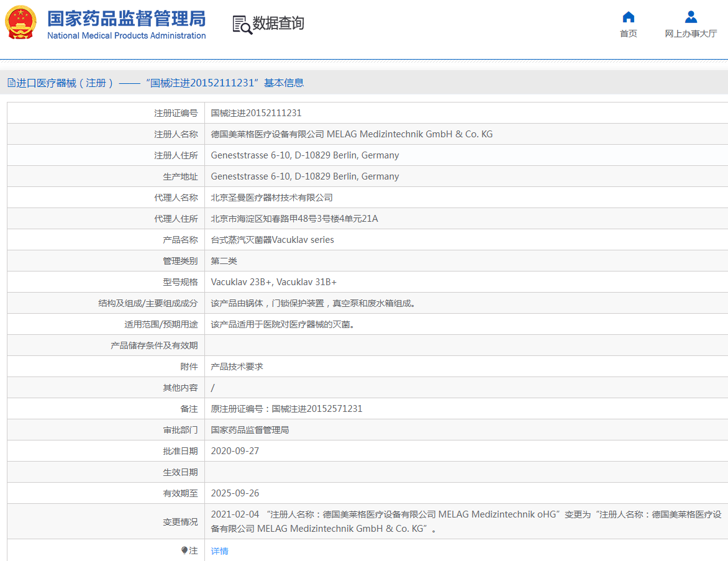The width and height of the screenshot is (728, 561).
Task: Click the 国家药品监督管理局 site title
Action: pos(126,18)
